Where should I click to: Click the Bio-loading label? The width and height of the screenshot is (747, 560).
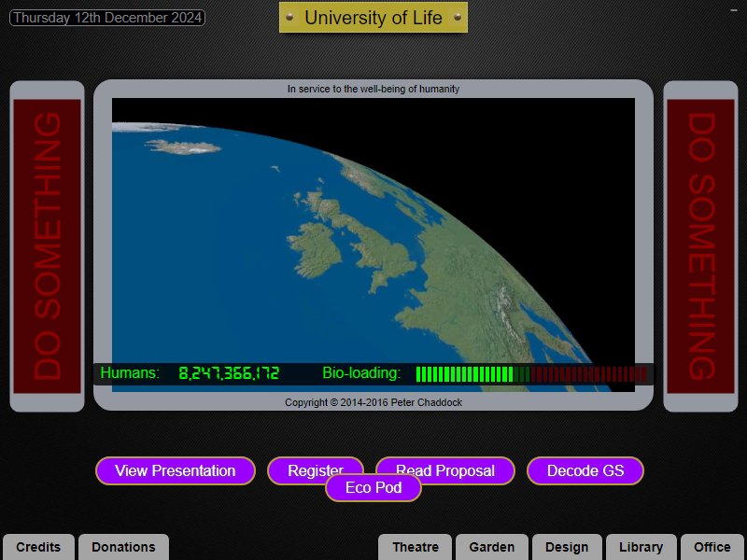(x=361, y=372)
